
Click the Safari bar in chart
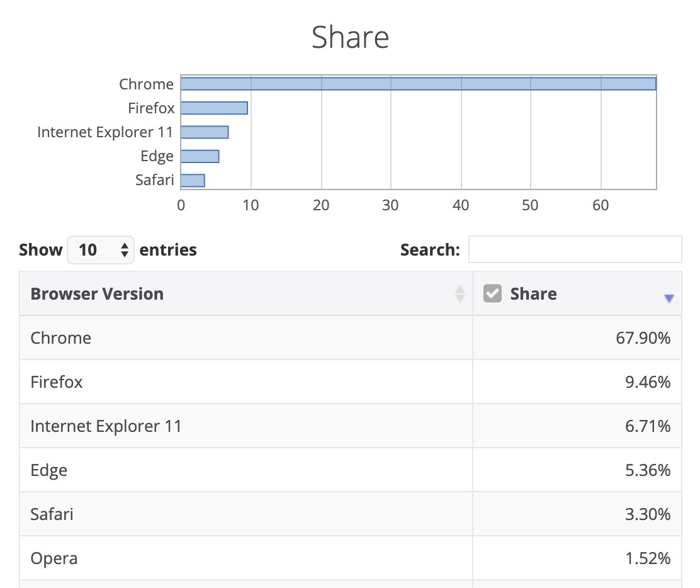click(193, 180)
